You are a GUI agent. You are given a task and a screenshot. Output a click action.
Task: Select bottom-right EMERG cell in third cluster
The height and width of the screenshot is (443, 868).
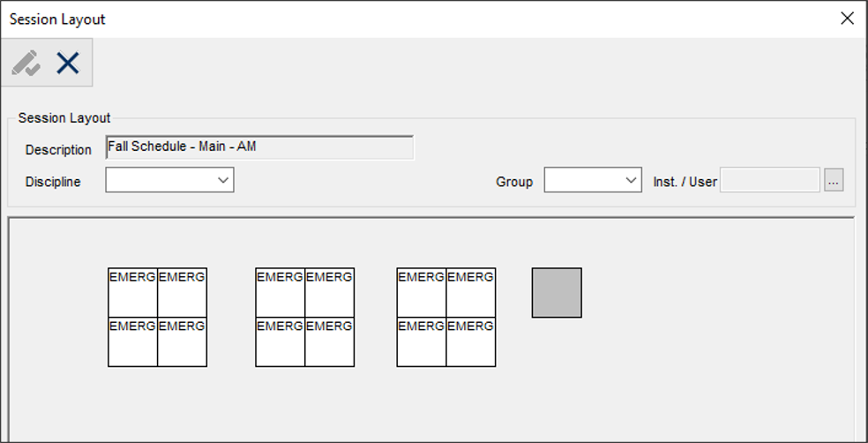(471, 342)
